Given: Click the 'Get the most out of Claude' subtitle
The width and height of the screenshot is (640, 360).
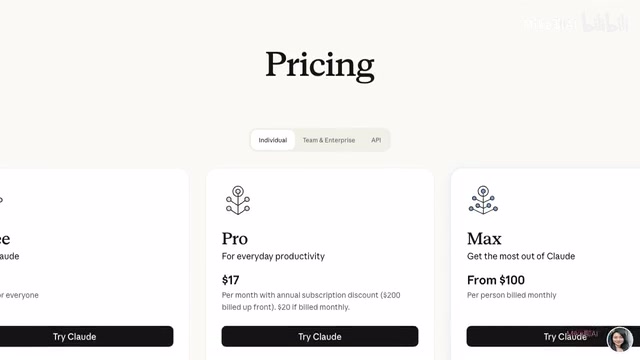Looking at the screenshot, I should click(521, 256).
